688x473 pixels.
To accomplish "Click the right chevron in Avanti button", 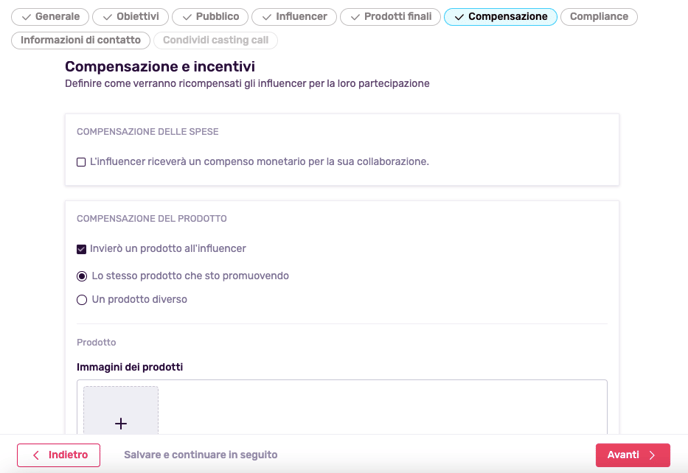I will pos(652,455).
